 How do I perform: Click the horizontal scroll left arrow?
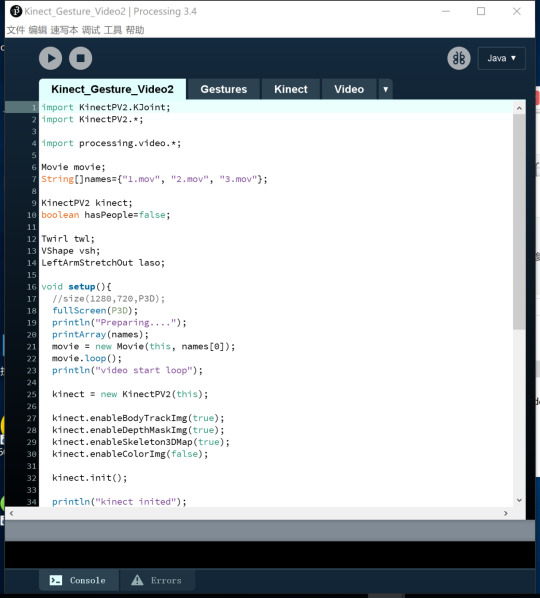click(x=11, y=513)
